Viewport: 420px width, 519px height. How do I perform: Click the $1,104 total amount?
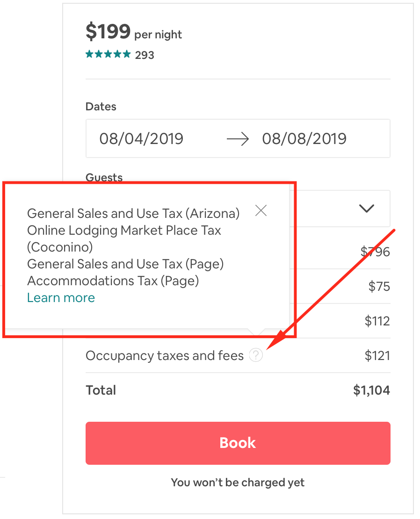click(x=371, y=390)
